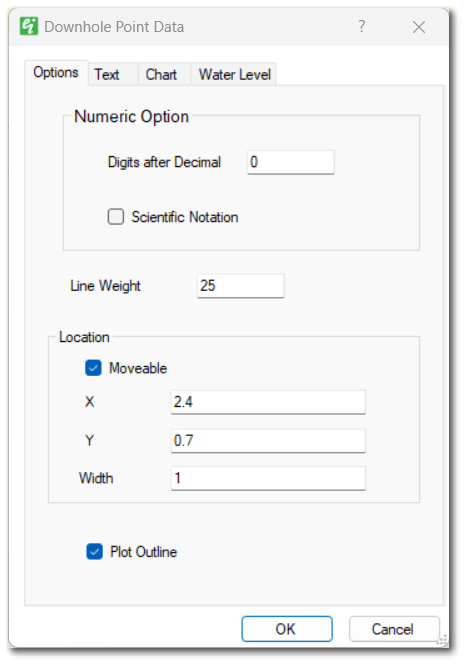The image size is (465, 664).
Task: Disable the Plot Outline checkbox
Action: pyautogui.click(x=94, y=552)
